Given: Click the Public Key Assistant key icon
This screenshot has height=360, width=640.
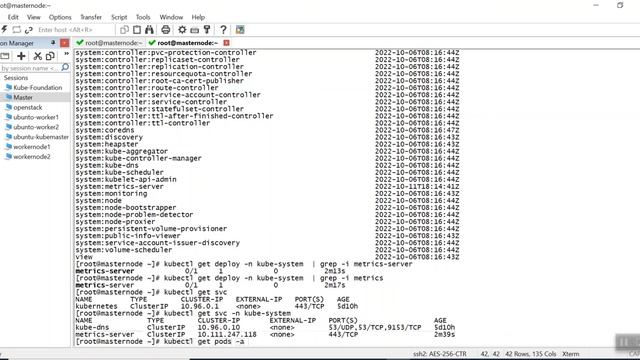Looking at the screenshot, I should (x=207, y=29).
